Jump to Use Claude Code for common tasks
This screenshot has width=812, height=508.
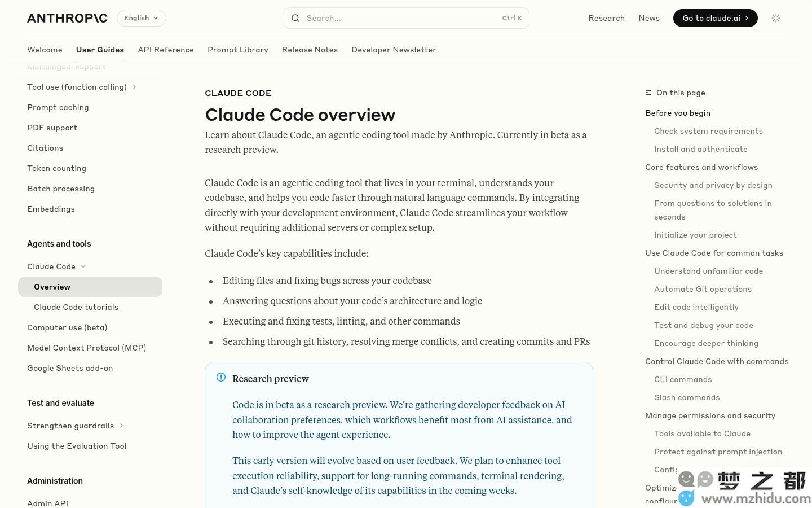pos(714,253)
